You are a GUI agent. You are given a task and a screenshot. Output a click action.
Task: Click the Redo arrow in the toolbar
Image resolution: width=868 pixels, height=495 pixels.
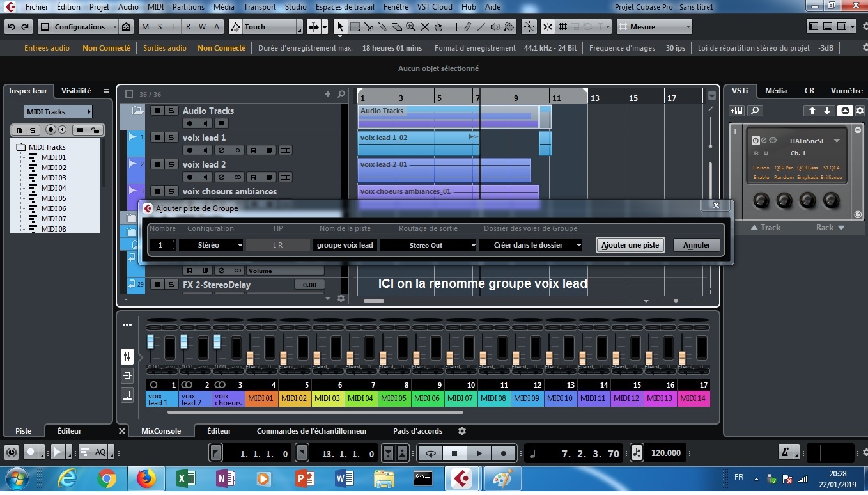(x=25, y=27)
